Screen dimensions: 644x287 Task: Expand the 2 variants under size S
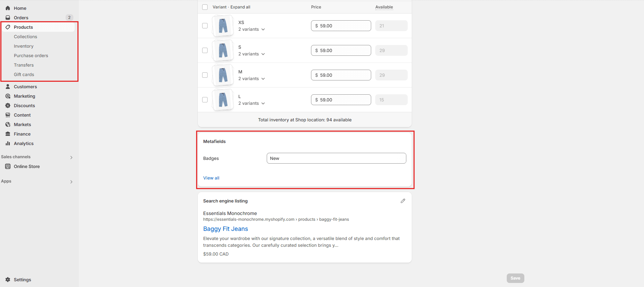click(252, 54)
